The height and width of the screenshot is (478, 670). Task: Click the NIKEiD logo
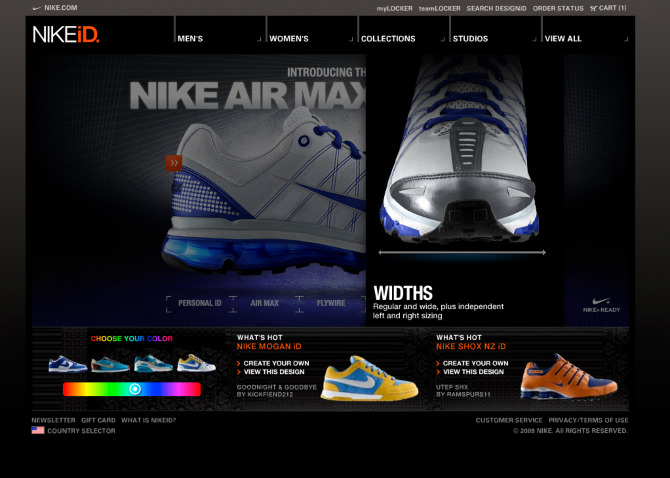click(66, 35)
